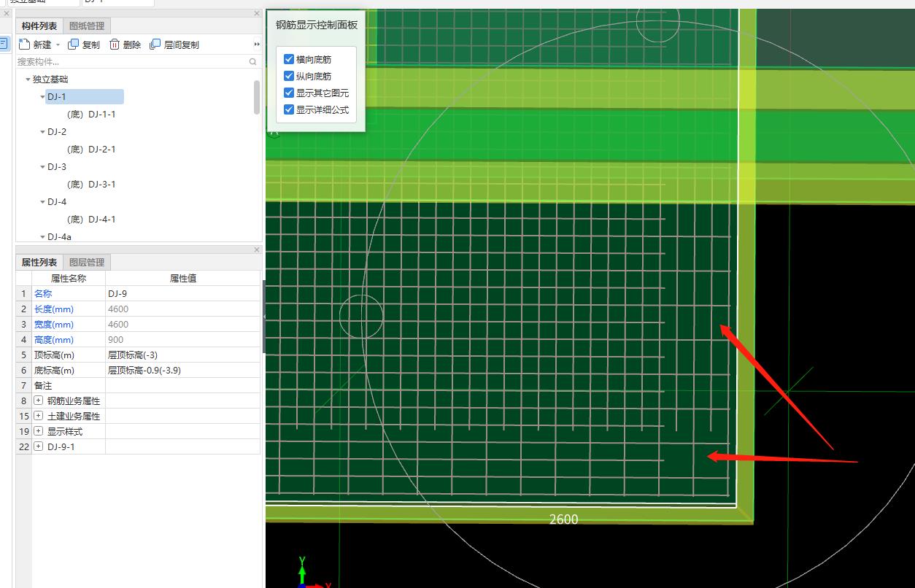Uncheck the 横向底筋 checkbox
This screenshot has height=588, width=915.
point(289,59)
